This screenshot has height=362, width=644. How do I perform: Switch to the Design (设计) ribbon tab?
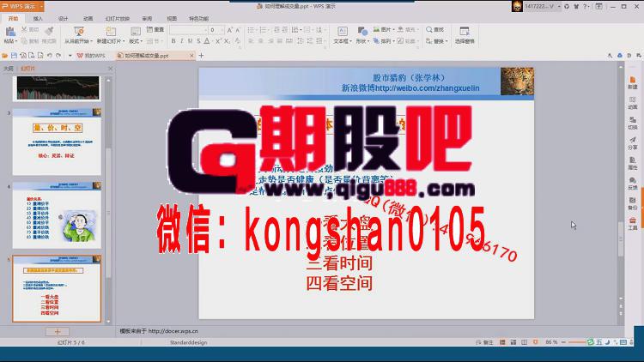click(x=63, y=19)
